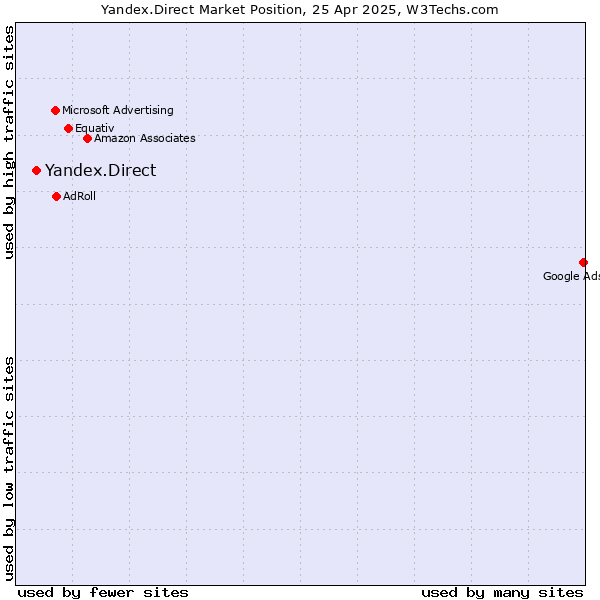Click the Google Ads label
Image resolution: width=600 pixels, height=600 pixels.
[x=571, y=276]
